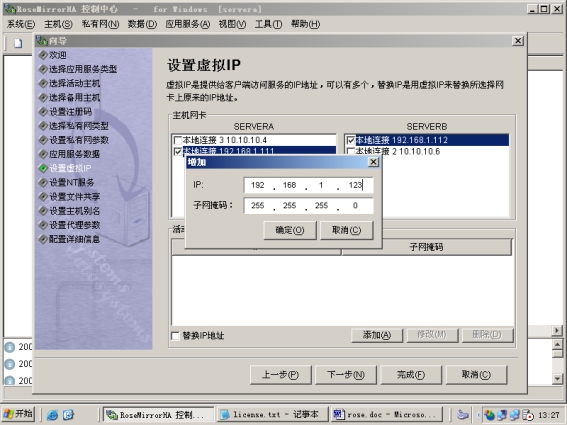Open the 应用服务(A) menu
Image resolution: width=567 pixels, height=425 pixels.
coord(188,24)
